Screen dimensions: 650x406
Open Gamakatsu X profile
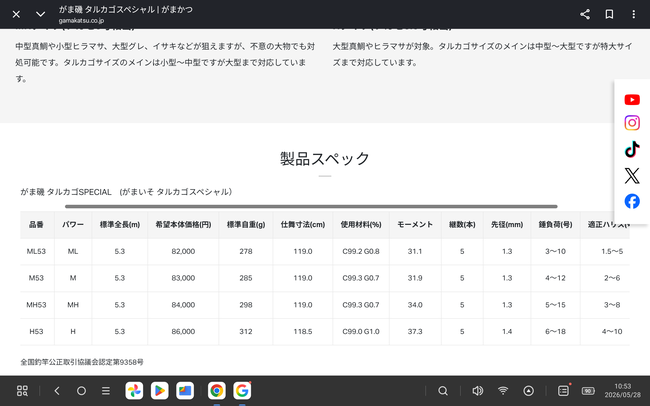pos(632,176)
